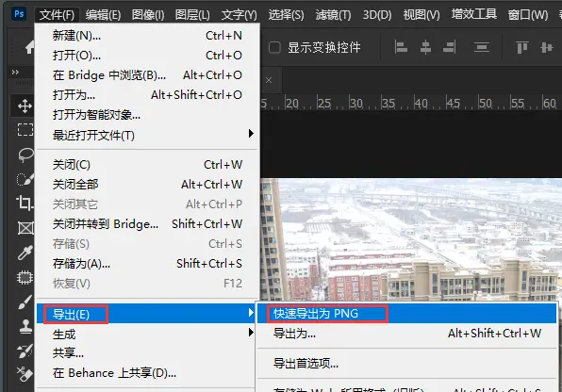Choose 快速导出为 PNG submenu entry
The height and width of the screenshot is (392, 562).
click(406, 314)
